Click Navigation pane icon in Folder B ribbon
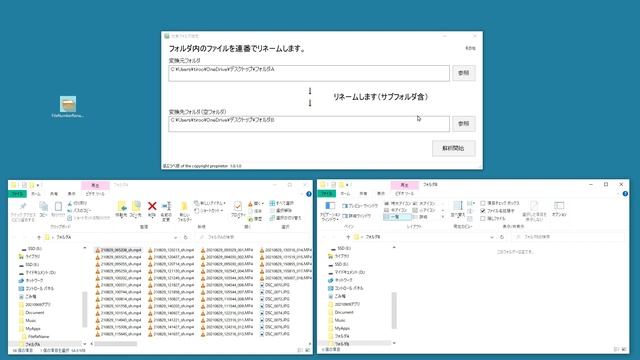 click(330, 206)
